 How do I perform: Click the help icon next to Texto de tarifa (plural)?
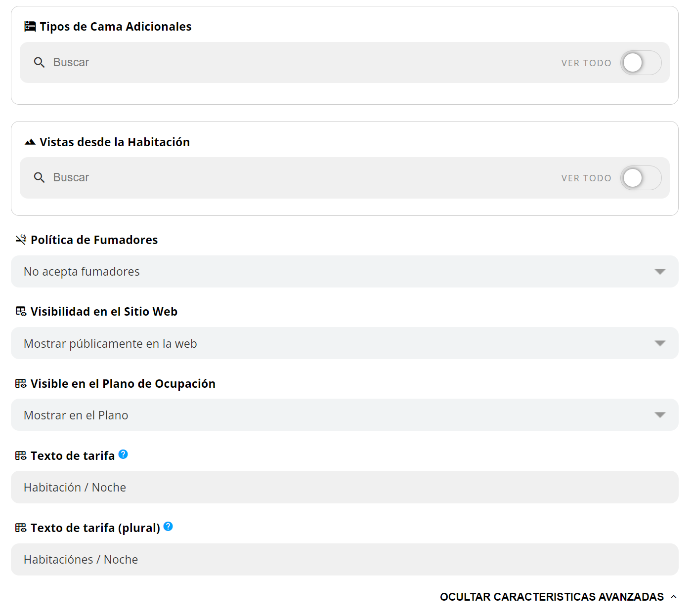[x=168, y=527]
